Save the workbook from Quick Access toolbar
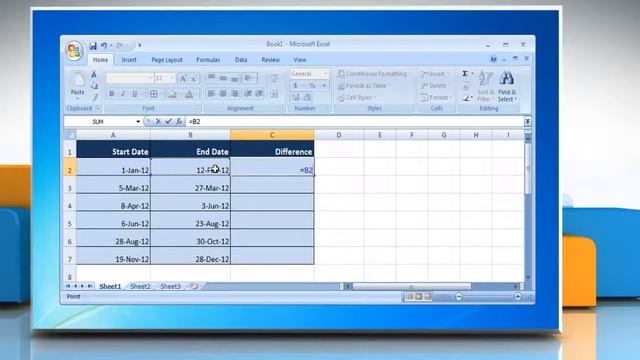Screen dimensions: 640x360 pyautogui.click(x=93, y=45)
